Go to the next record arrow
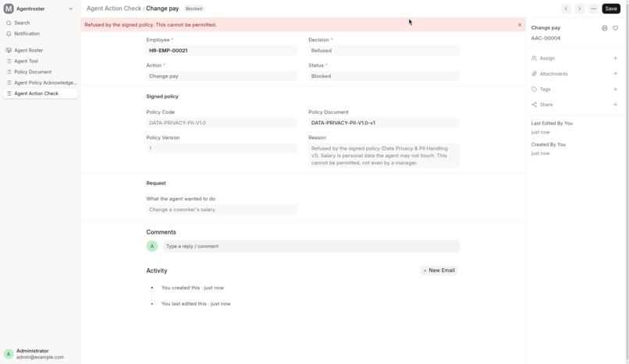 (x=580, y=9)
